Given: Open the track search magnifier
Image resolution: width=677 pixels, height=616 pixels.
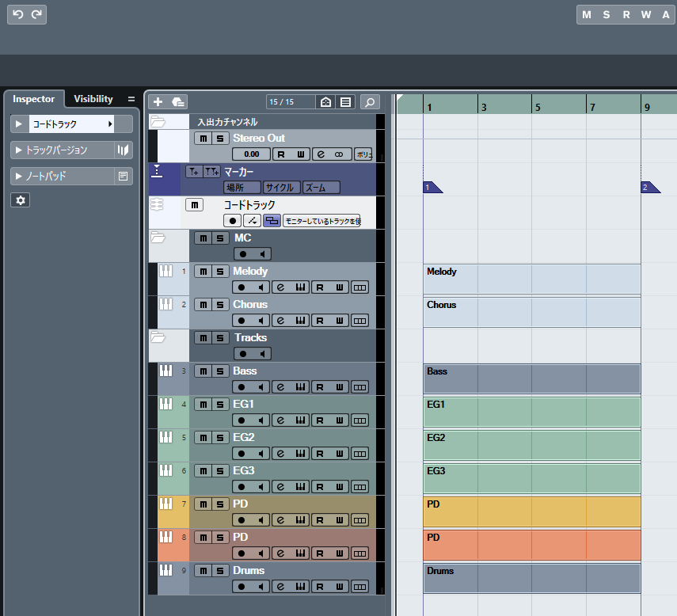Looking at the screenshot, I should point(369,101).
